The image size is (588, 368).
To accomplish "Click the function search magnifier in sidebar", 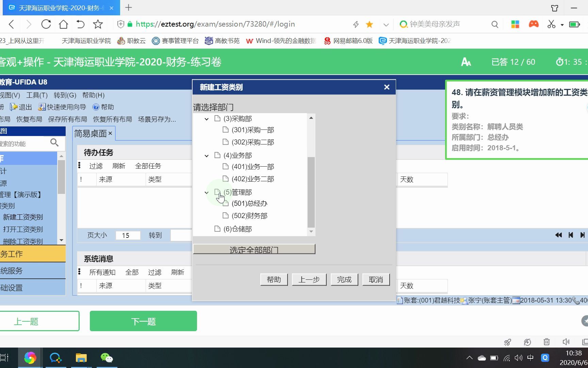I will click(54, 143).
